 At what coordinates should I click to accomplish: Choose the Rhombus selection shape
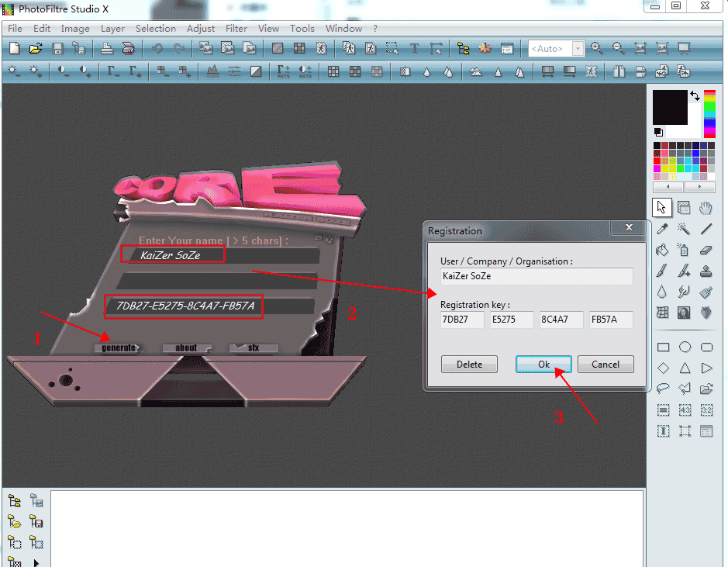(x=664, y=368)
